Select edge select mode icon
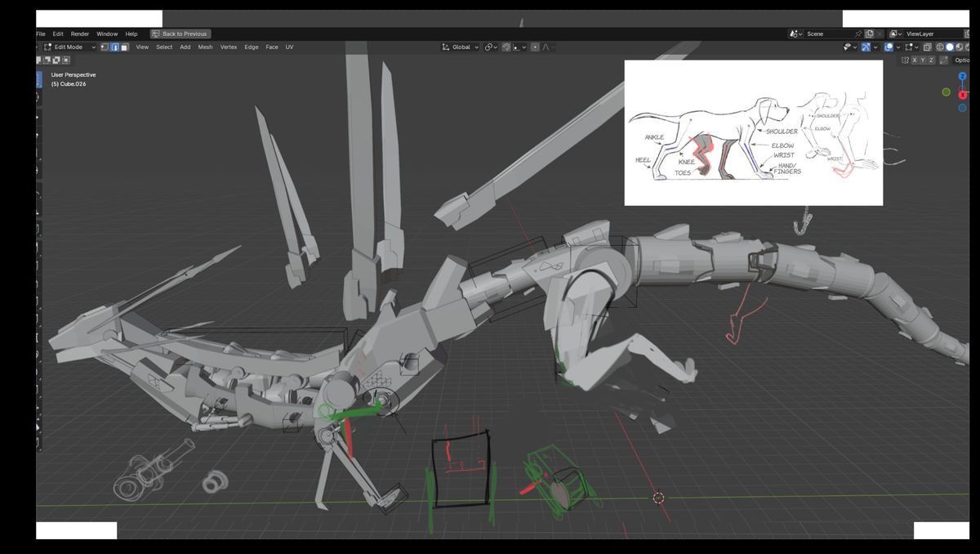The height and width of the screenshot is (554, 980). (x=114, y=47)
